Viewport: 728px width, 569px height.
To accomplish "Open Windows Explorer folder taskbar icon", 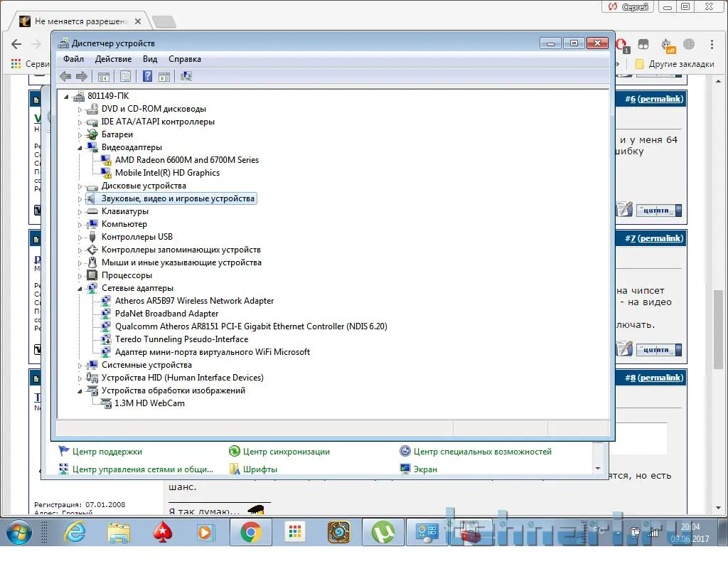I will 119,532.
